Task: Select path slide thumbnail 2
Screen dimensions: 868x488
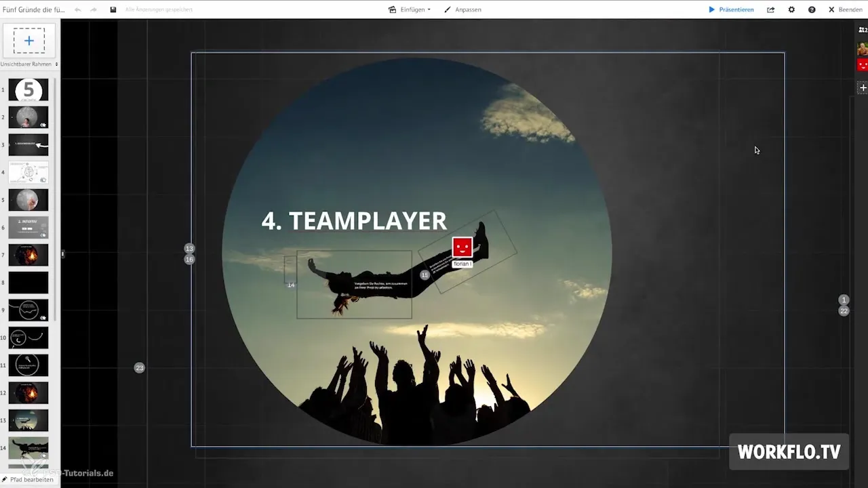Action: [x=28, y=117]
